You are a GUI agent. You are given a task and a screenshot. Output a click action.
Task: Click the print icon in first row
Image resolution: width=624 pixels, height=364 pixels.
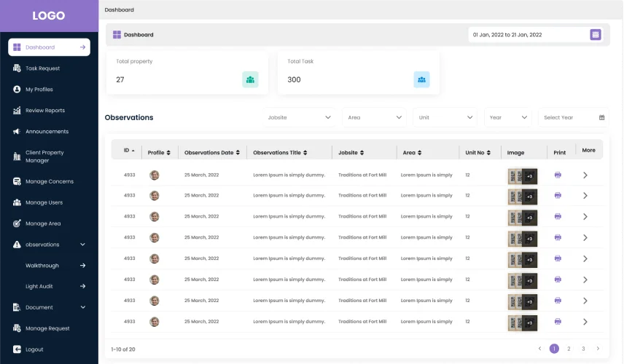point(558,175)
